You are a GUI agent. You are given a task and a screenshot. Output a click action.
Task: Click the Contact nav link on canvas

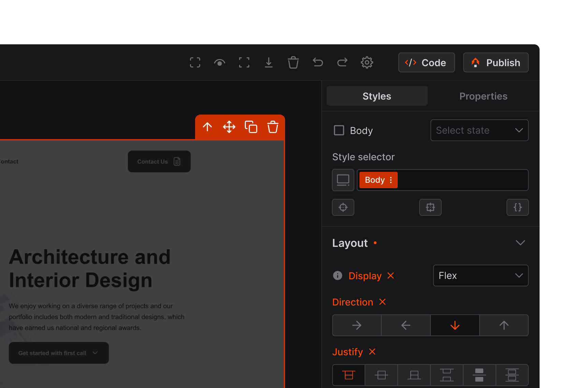(9, 162)
